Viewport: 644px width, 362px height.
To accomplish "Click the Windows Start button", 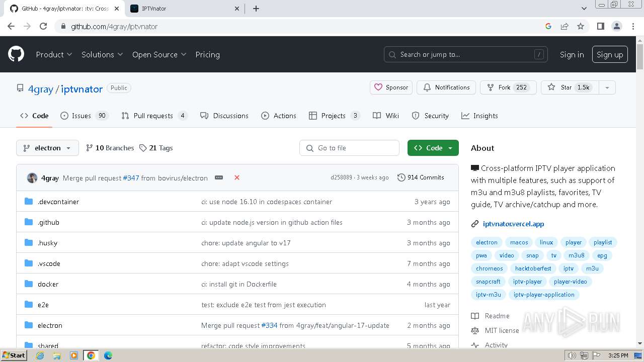I will pos(14,355).
